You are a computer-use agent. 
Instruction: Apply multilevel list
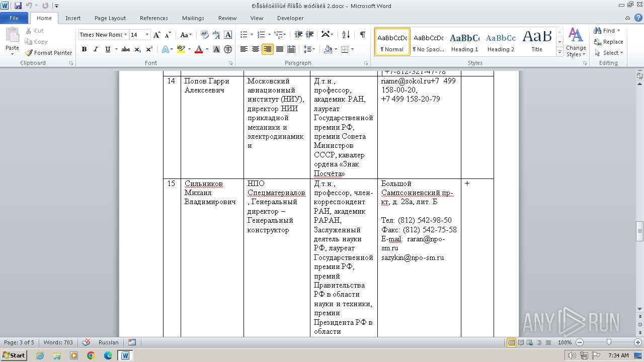tap(278, 35)
